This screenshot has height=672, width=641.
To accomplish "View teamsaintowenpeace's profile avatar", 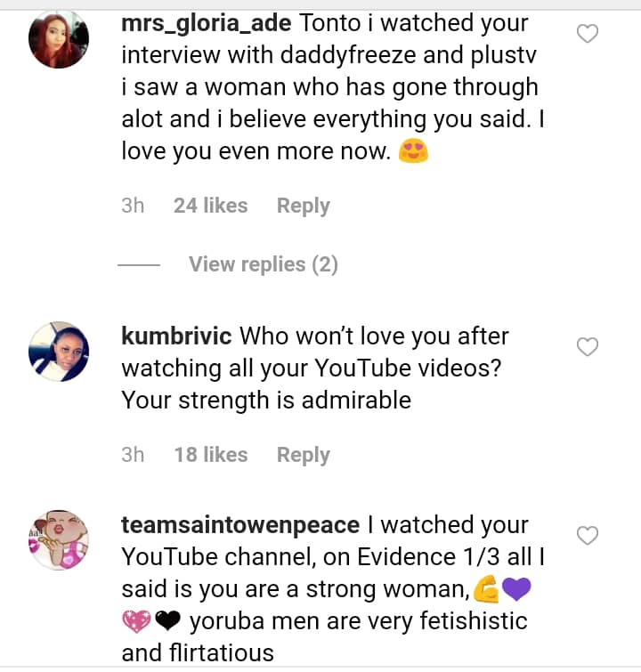I will 59,539.
